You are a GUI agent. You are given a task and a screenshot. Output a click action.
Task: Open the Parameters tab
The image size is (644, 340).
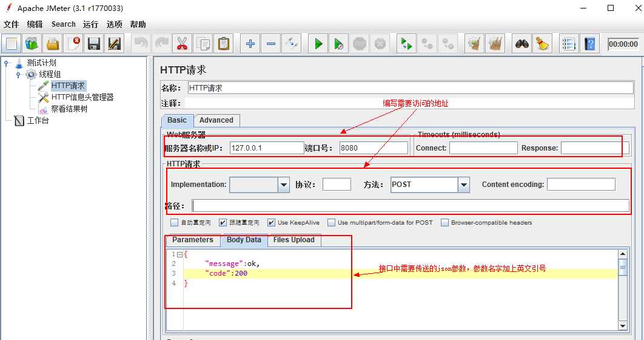point(193,240)
